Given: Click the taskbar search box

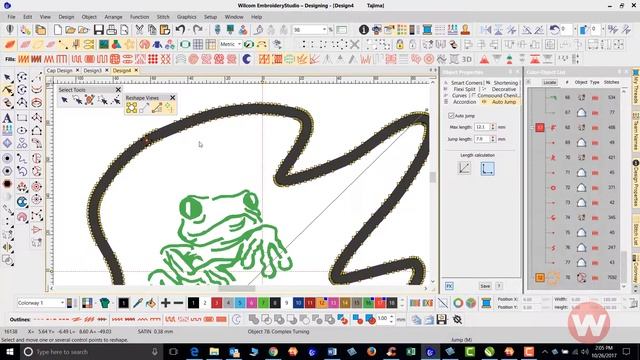Looking at the screenshot, I should (91, 351).
